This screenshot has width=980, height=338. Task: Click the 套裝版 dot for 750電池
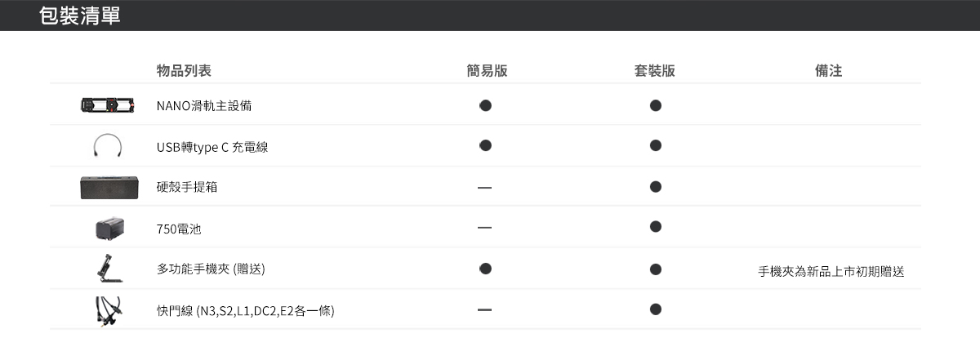tap(656, 226)
